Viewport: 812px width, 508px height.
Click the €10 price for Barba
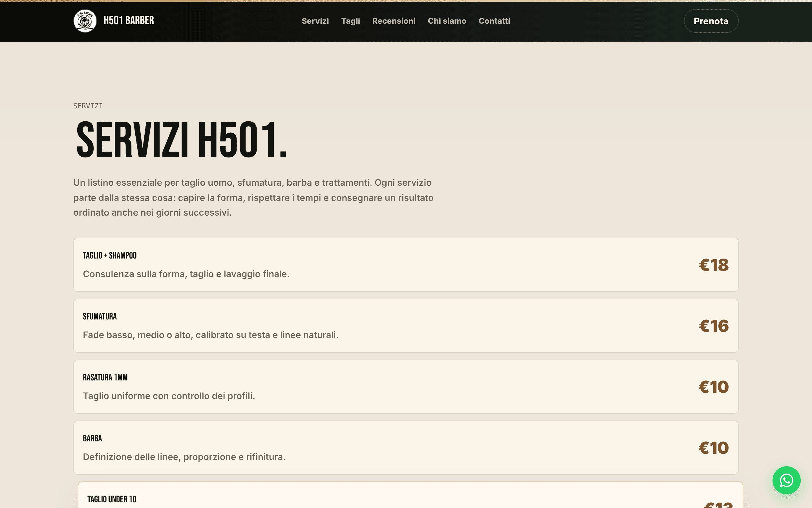[x=714, y=448]
